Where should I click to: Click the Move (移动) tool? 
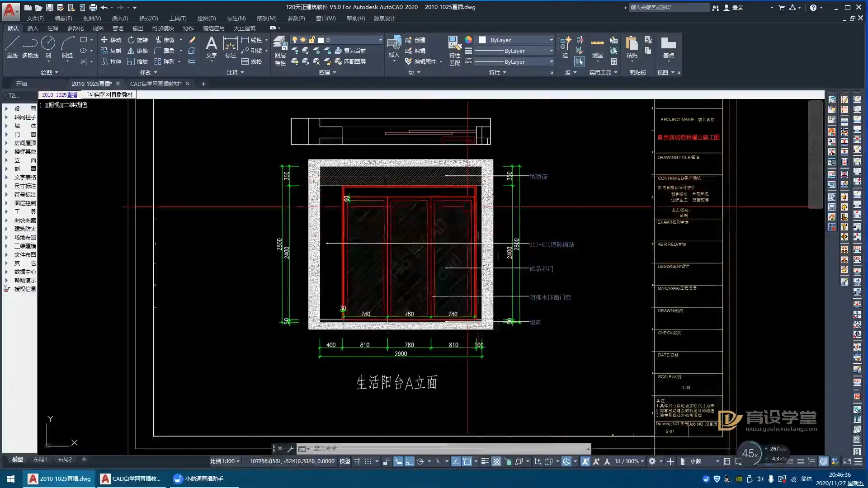click(111, 40)
